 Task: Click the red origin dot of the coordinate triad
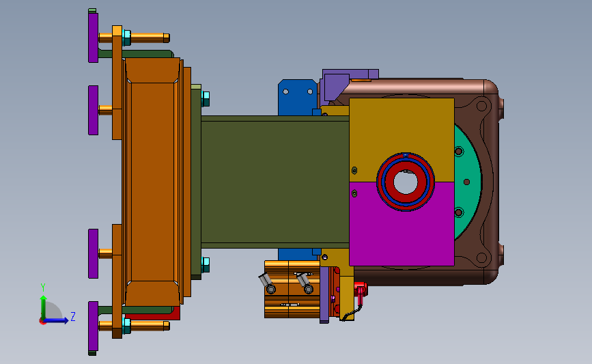pyautogui.click(x=42, y=322)
